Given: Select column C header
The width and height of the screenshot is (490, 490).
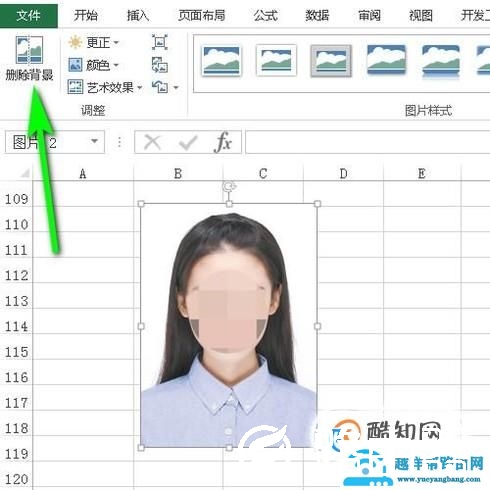Looking at the screenshot, I should [263, 173].
